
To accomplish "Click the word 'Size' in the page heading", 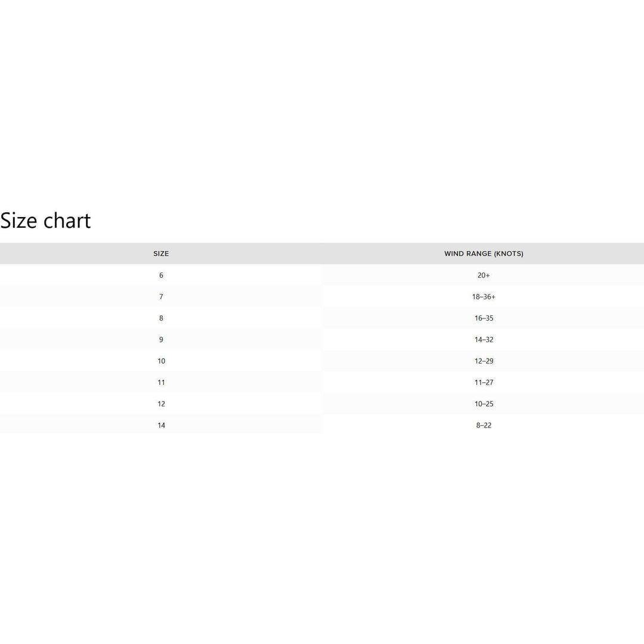I will coord(18,221).
